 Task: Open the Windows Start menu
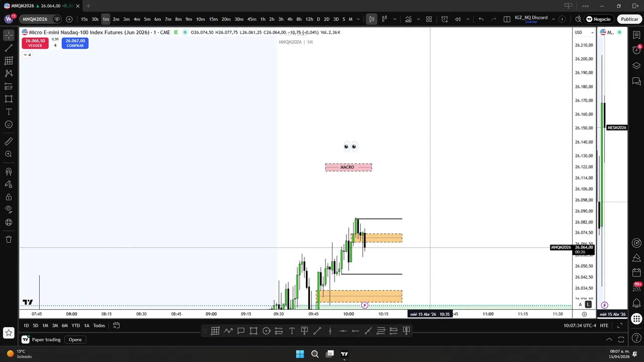tap(300, 354)
